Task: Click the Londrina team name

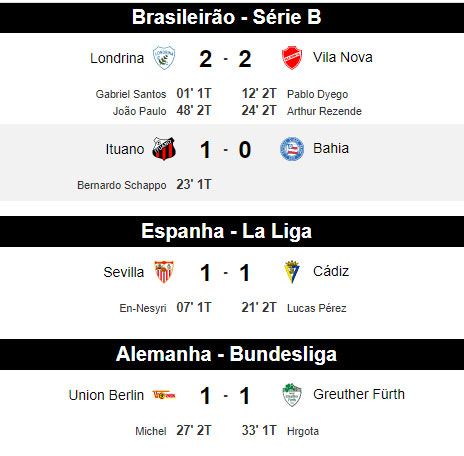Action: click(117, 58)
